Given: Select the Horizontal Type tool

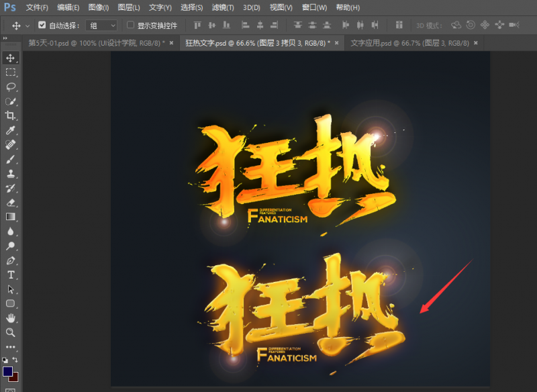Looking at the screenshot, I should point(11,275).
